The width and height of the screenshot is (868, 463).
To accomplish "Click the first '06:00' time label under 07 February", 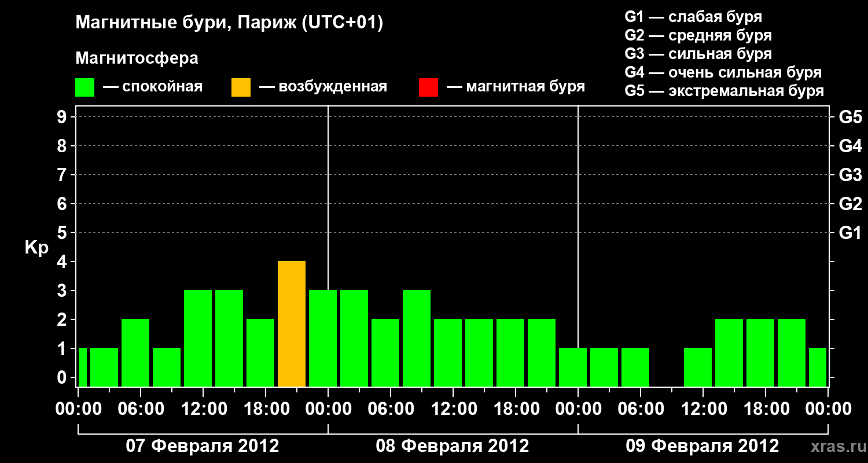I will pos(141,409).
